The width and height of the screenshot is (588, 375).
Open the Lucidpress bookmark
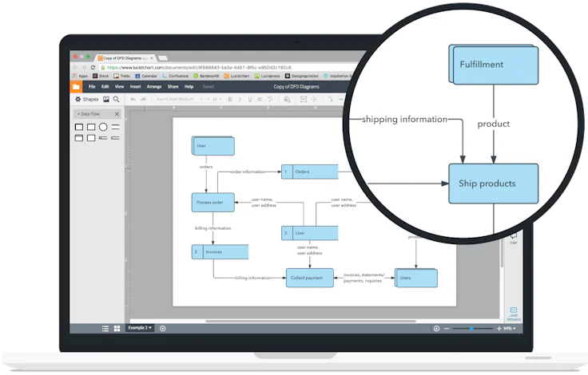267,76
